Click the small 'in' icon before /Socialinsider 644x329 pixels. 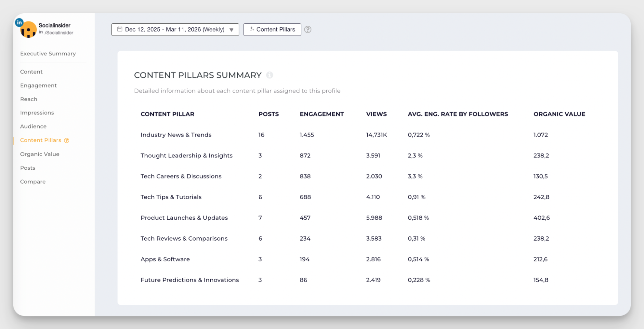(41, 32)
